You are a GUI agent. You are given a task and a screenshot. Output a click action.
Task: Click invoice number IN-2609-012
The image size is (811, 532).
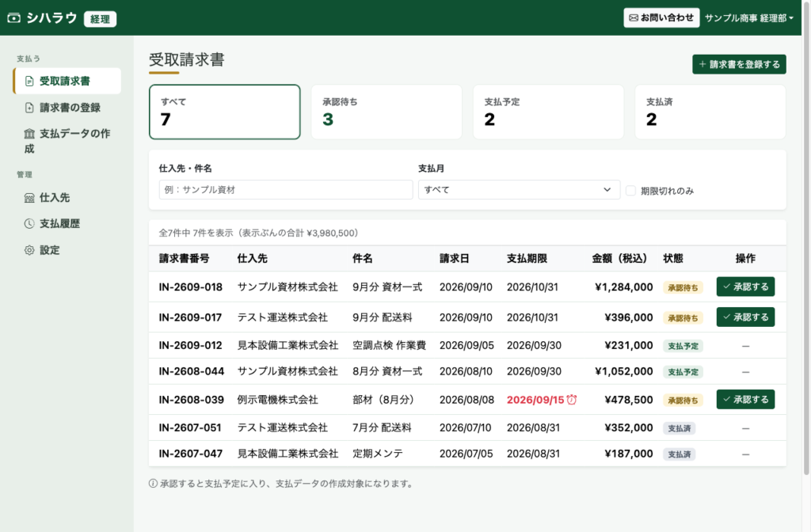click(190, 345)
